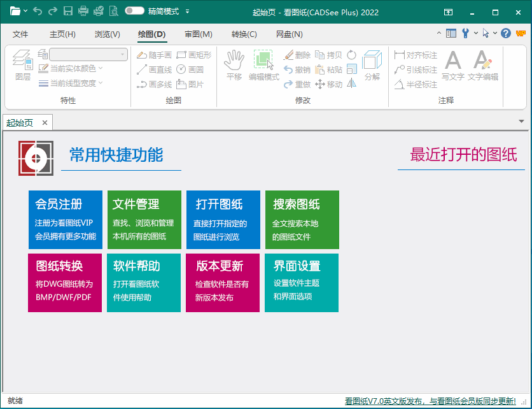Open the 会员注册 tile
The image size is (532, 409).
coord(66,219)
